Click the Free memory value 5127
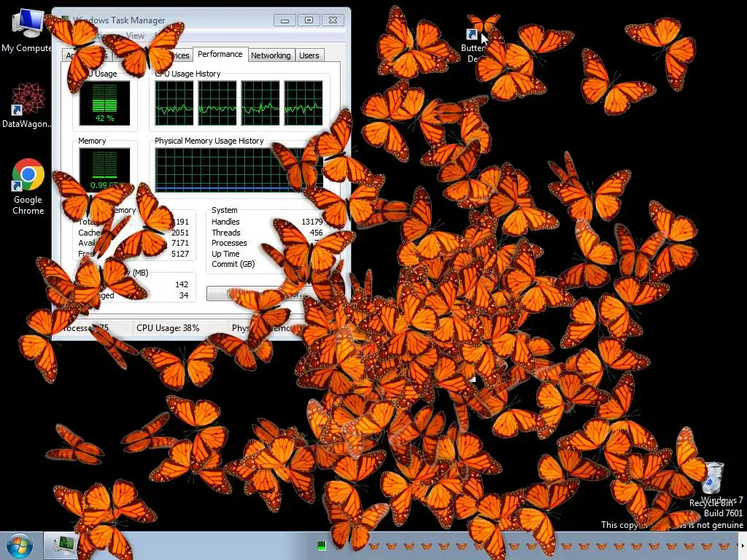Viewport: 747px width, 560px height. [x=180, y=254]
